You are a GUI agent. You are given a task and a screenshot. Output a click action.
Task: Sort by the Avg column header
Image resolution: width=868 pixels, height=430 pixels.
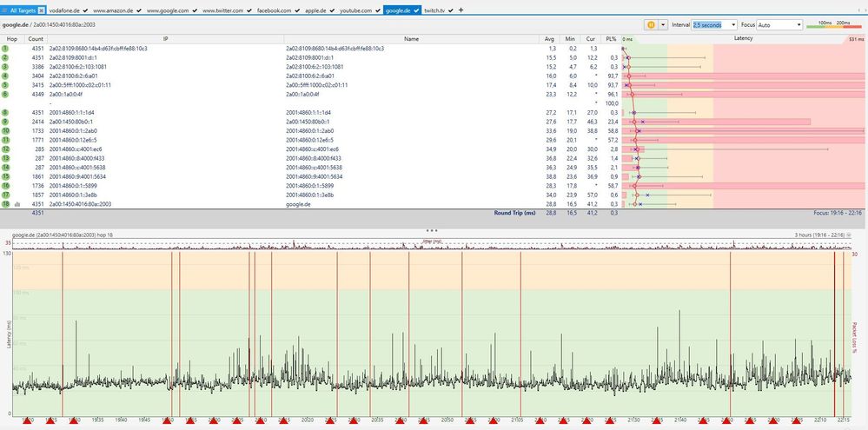tap(549, 39)
